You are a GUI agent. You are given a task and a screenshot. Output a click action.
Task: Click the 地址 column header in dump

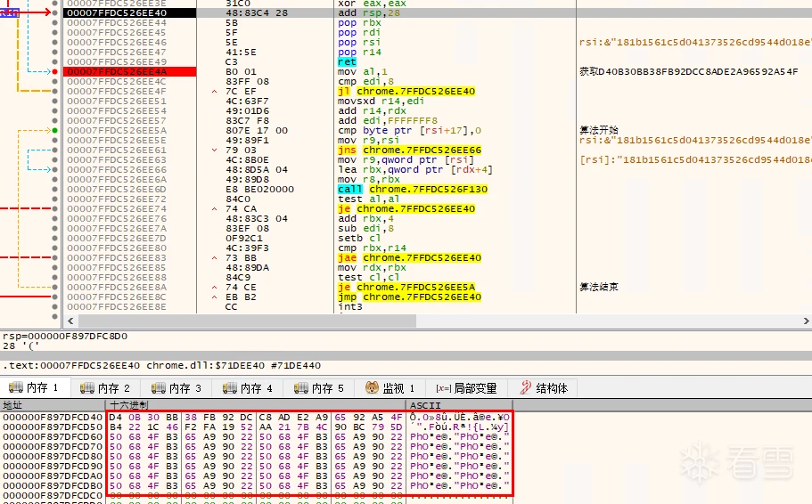pyautogui.click(x=53, y=405)
